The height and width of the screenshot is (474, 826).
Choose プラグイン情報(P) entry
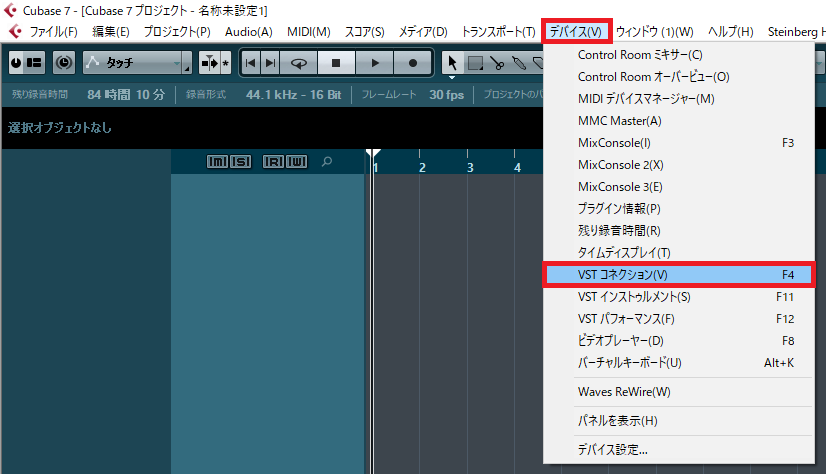tap(679, 209)
